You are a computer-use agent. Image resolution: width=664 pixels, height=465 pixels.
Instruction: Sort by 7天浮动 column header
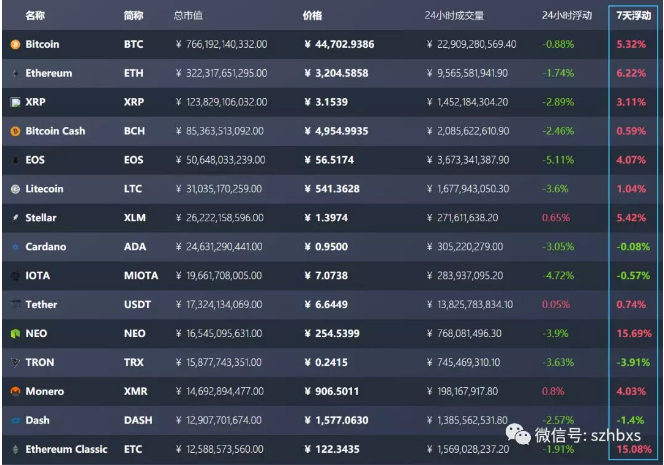[x=634, y=16]
